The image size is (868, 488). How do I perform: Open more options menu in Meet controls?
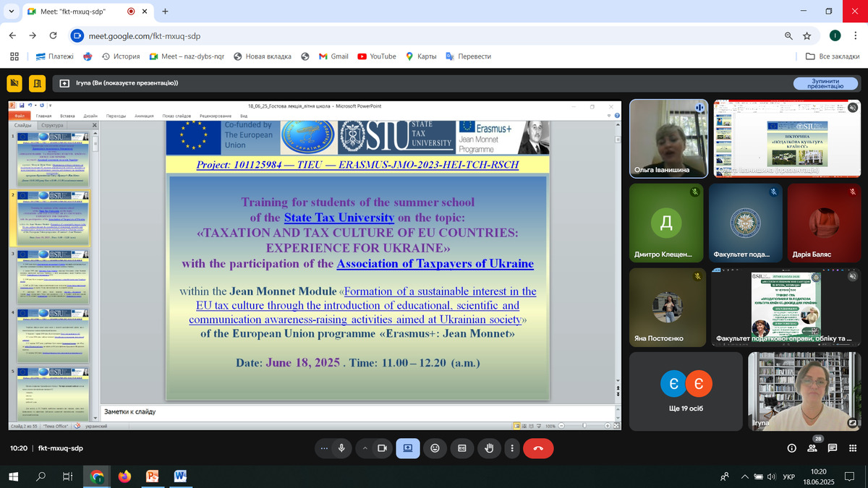click(512, 448)
